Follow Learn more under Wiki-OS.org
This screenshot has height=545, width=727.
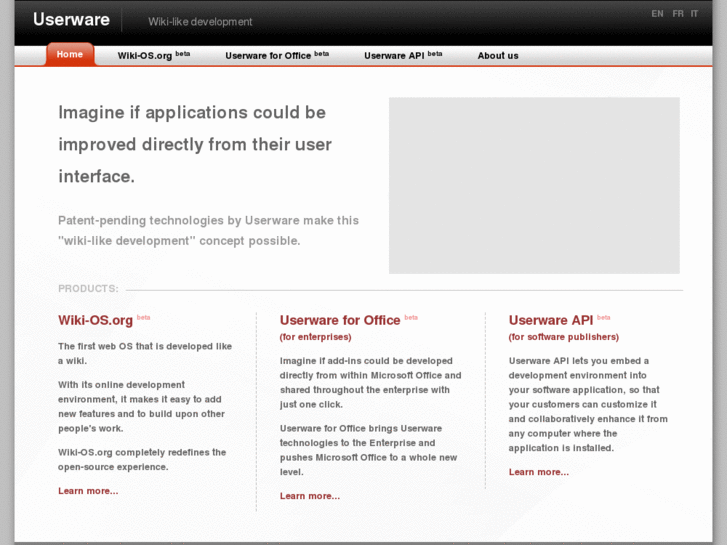click(x=88, y=491)
